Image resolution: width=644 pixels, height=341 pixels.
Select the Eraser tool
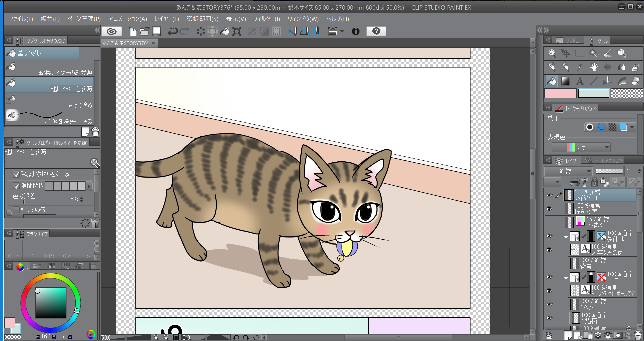pyautogui.click(x=635, y=81)
